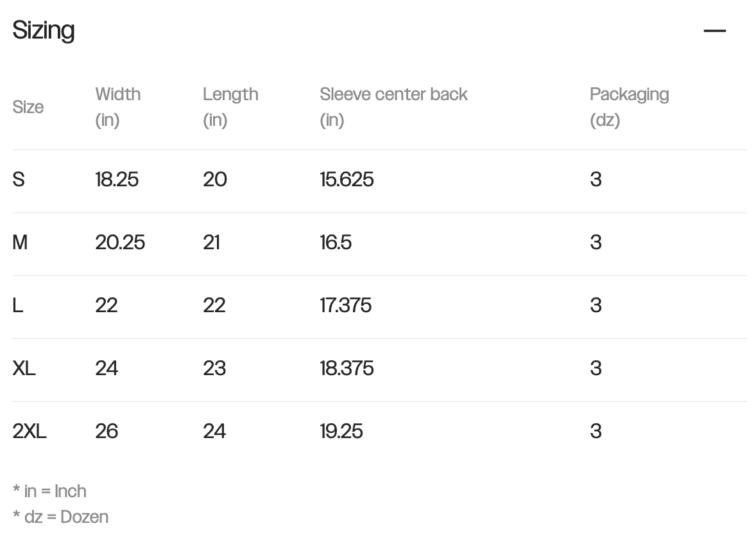Collapse the Sizing section with minus icon

coord(714,31)
